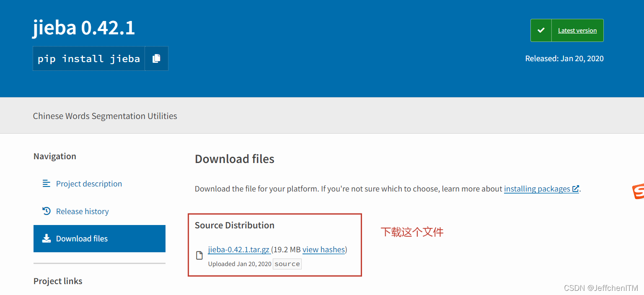Screen dimensions: 644x295
Task: Click the Download files main heading
Action: tap(235, 159)
